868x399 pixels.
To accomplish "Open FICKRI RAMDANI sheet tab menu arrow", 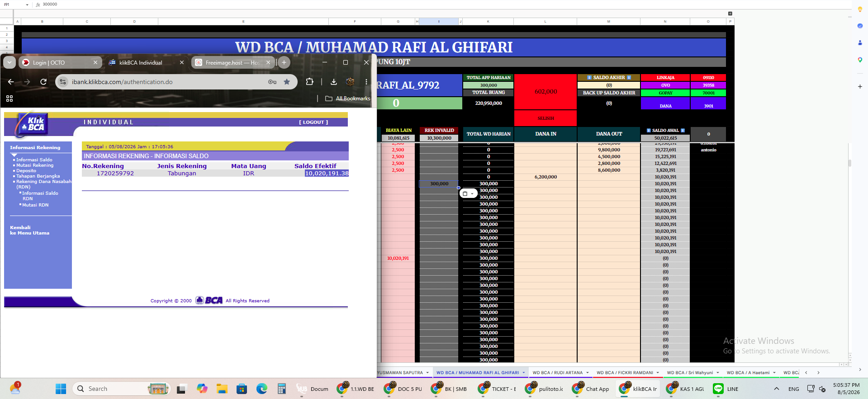I will click(658, 373).
